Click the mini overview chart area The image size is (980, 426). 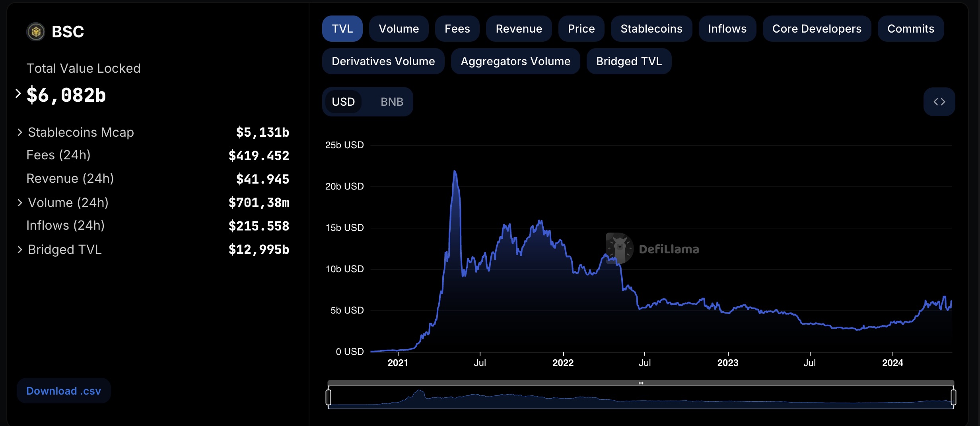[641, 397]
